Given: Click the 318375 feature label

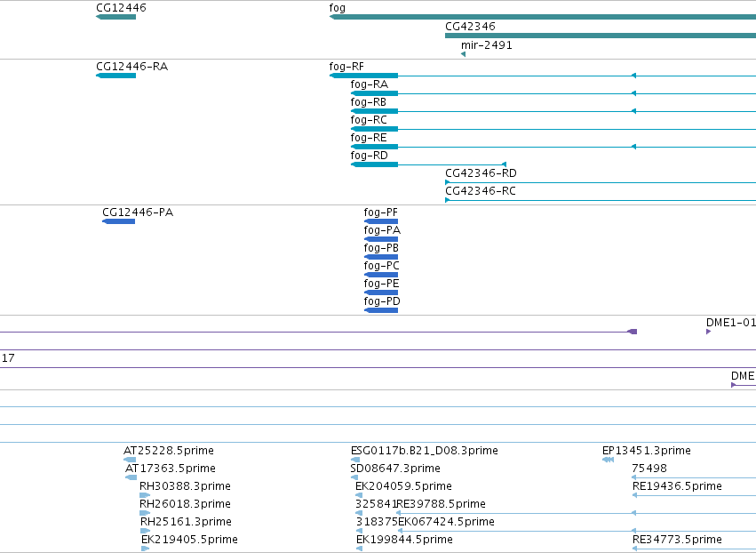Looking at the screenshot, I should coord(377,522).
